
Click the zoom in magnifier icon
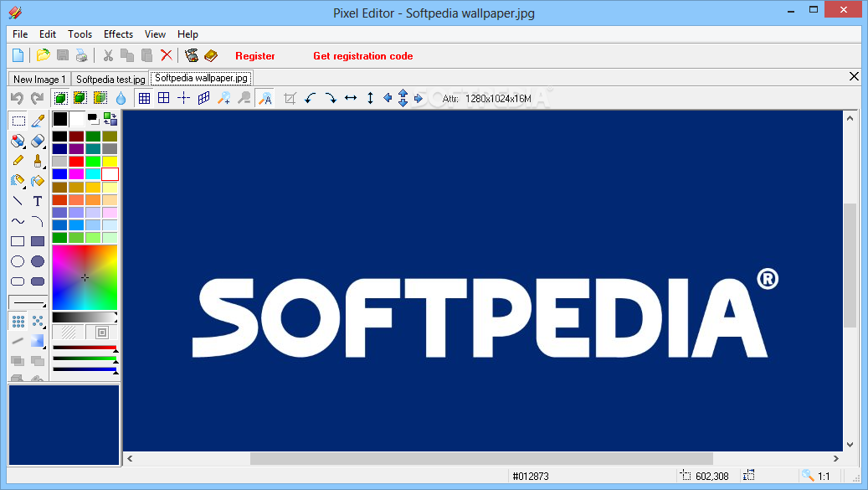[223, 99]
